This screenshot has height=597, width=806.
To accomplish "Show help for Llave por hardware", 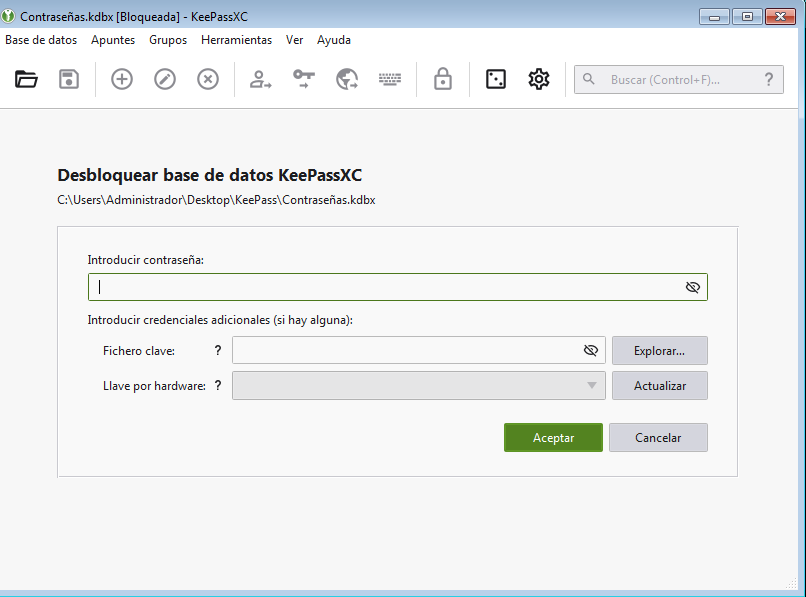I will (x=218, y=385).
